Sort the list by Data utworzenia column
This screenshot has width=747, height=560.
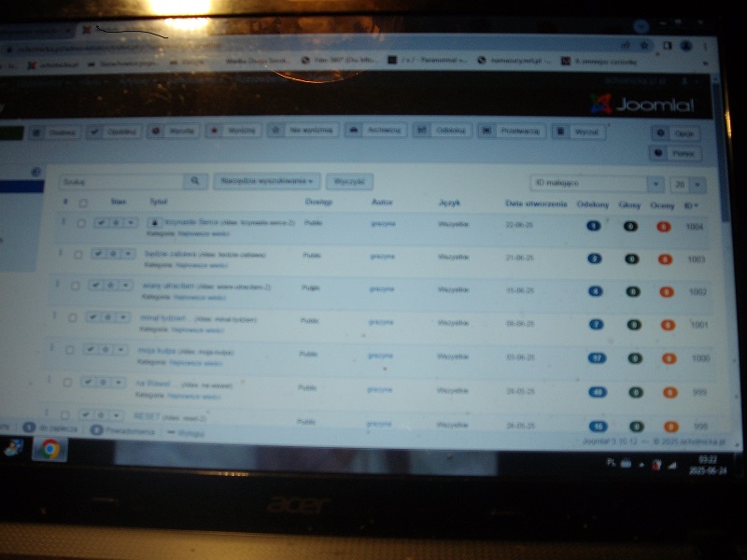coord(535,203)
